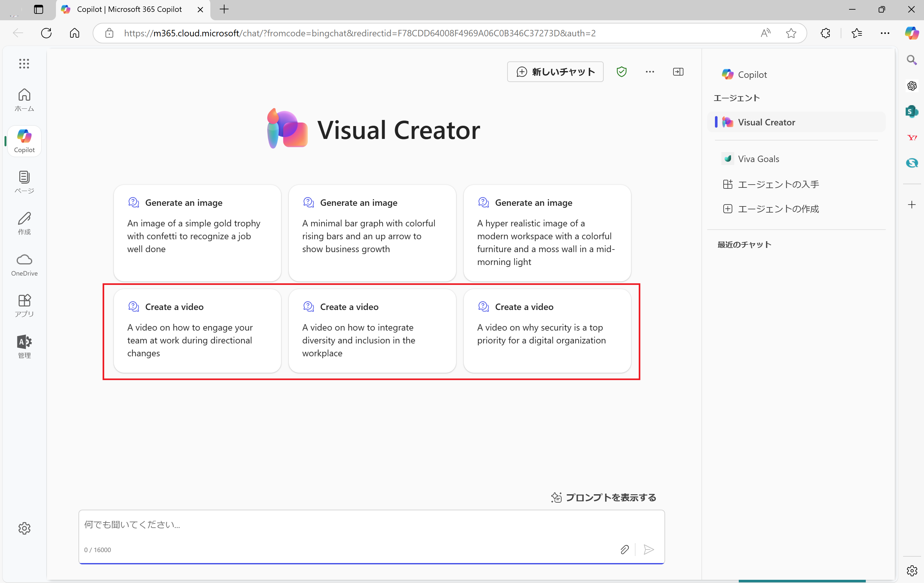Open Yahoo icon in Edge sidebar

(x=912, y=137)
